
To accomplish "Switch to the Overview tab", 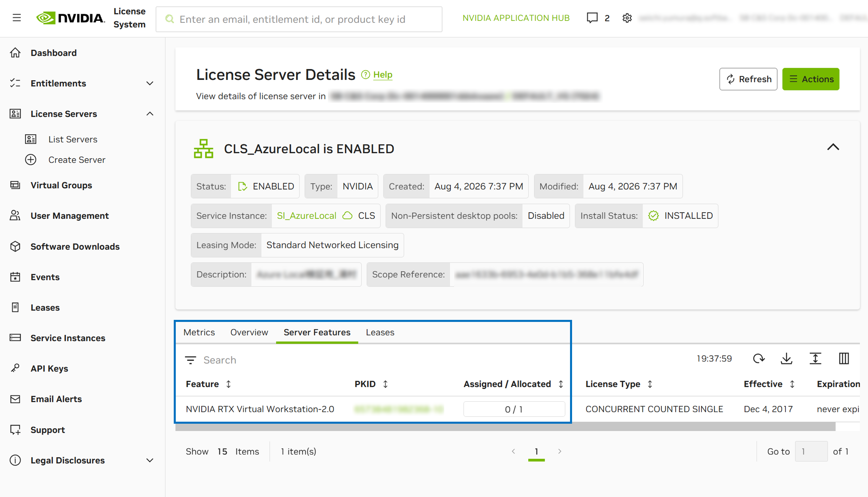I will coord(249,332).
